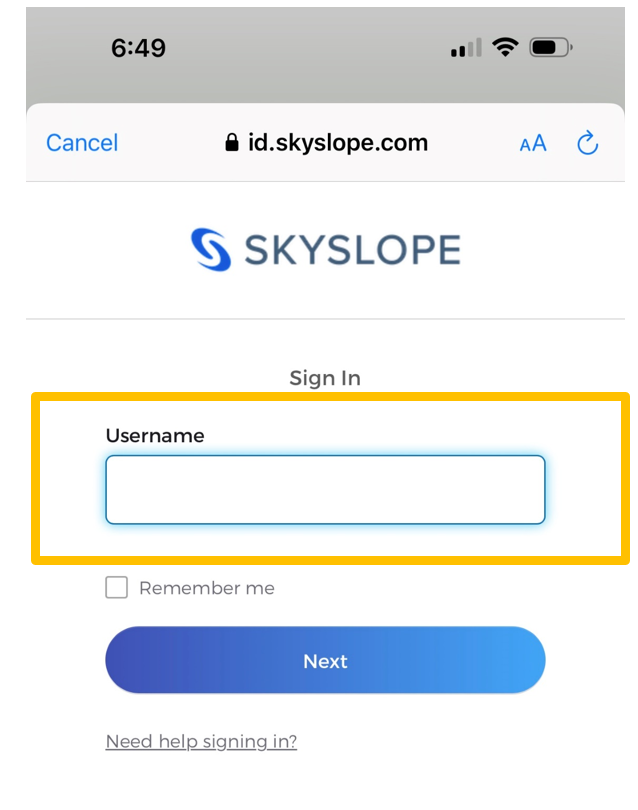The image size is (638, 810).
Task: Tap blank area below help link
Action: coord(325,785)
